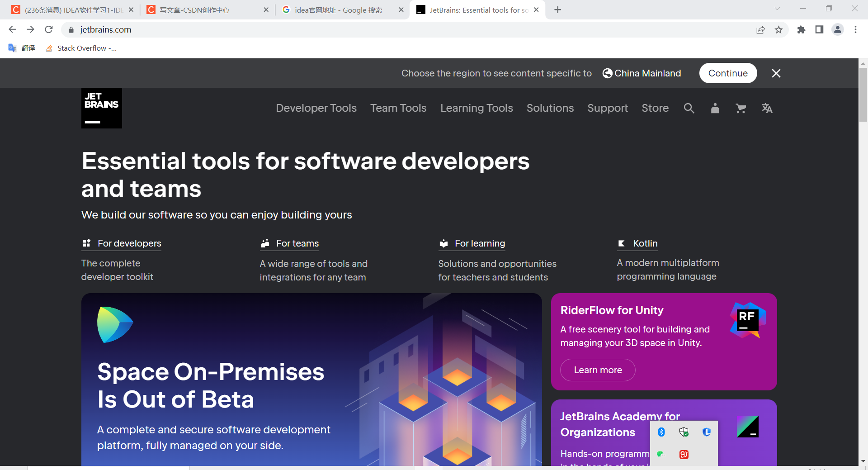Click the WeChat tray icon
This screenshot has width=868, height=470.
point(661,454)
